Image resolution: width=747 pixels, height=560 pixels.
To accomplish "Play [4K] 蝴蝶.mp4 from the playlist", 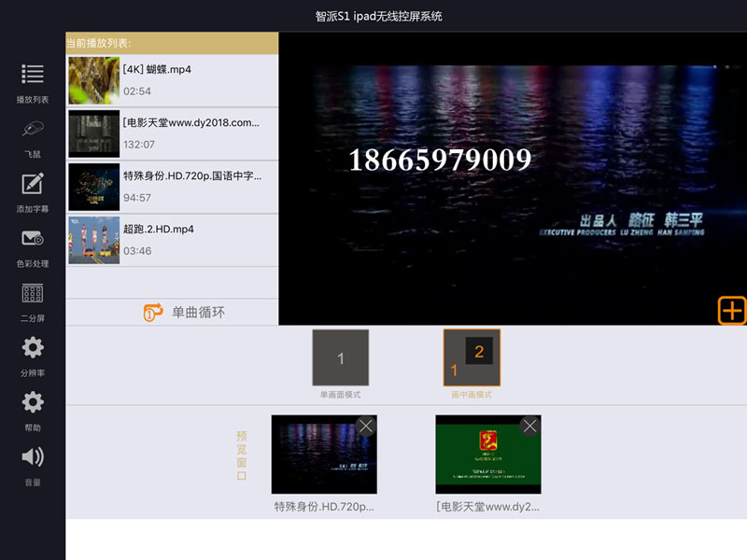I will point(173,80).
